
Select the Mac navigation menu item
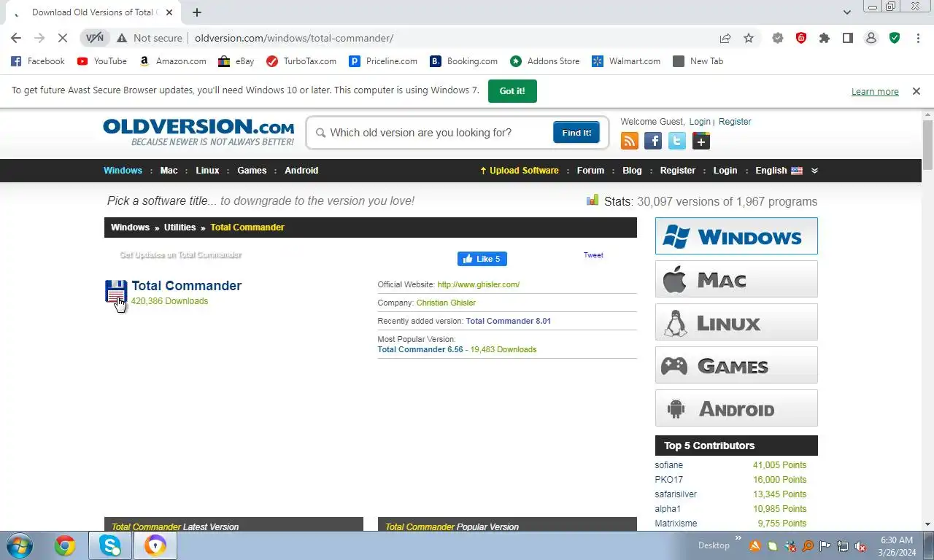pyautogui.click(x=169, y=171)
